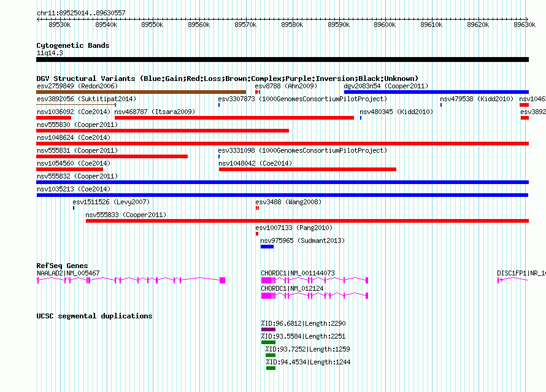
Task: Click the nsv555831 (Cooper2011) label
Action: [77, 150]
